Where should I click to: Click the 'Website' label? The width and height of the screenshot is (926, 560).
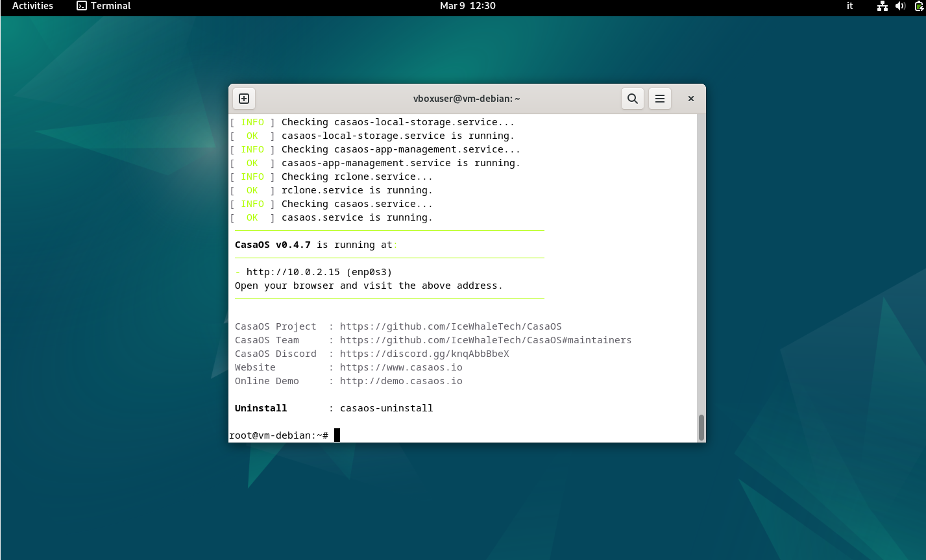(x=255, y=367)
